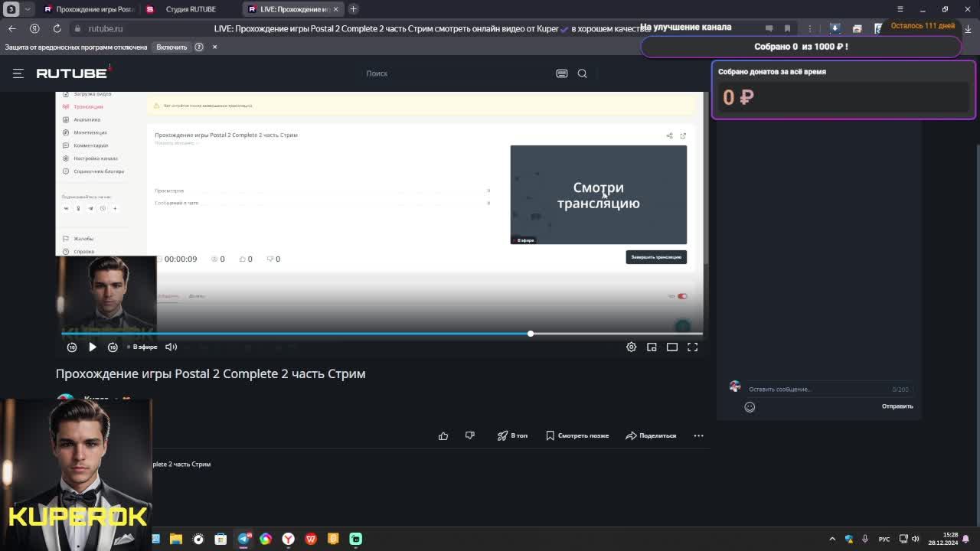Open Telegram from taskbar
Screen dimensions: 980x551
243,539
